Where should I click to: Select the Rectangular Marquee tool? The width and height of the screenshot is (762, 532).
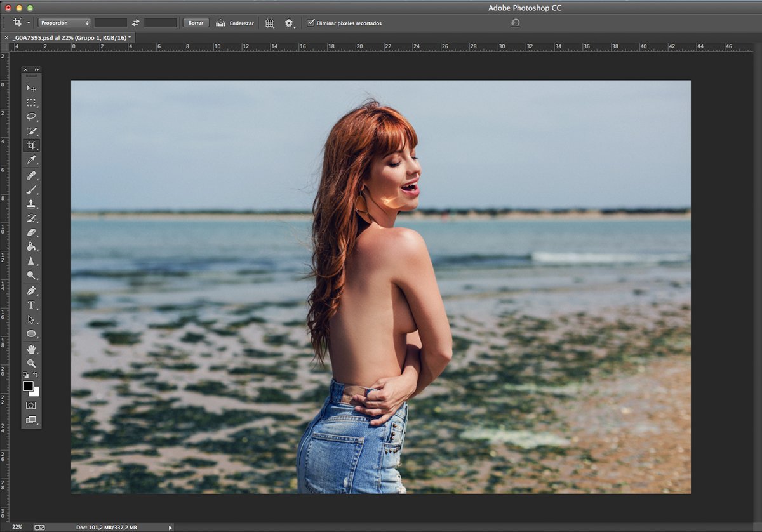click(31, 102)
